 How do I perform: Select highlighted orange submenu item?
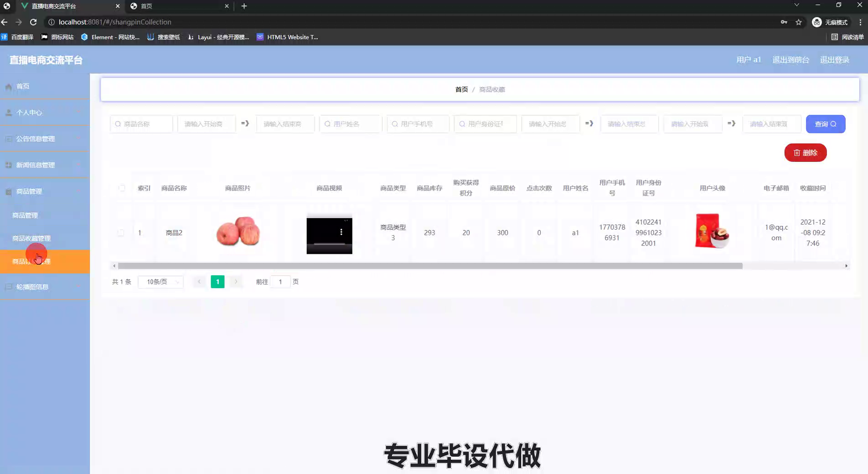[45, 262]
